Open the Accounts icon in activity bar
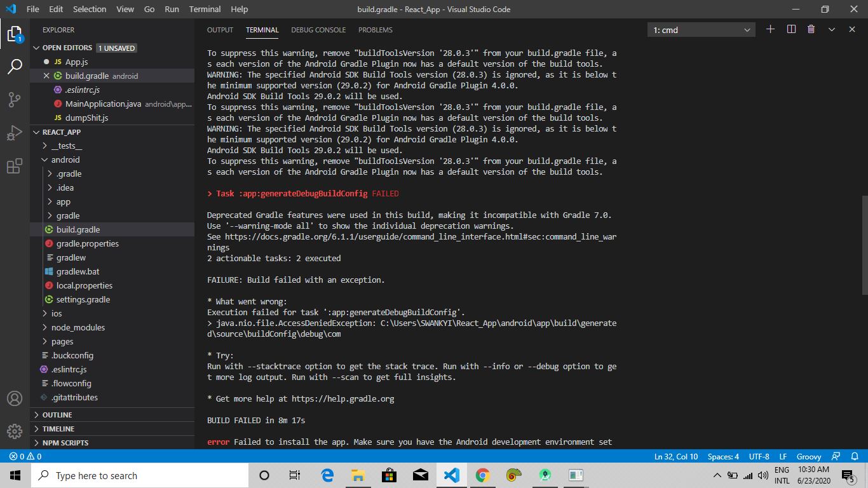The height and width of the screenshot is (488, 868). tap(15, 398)
